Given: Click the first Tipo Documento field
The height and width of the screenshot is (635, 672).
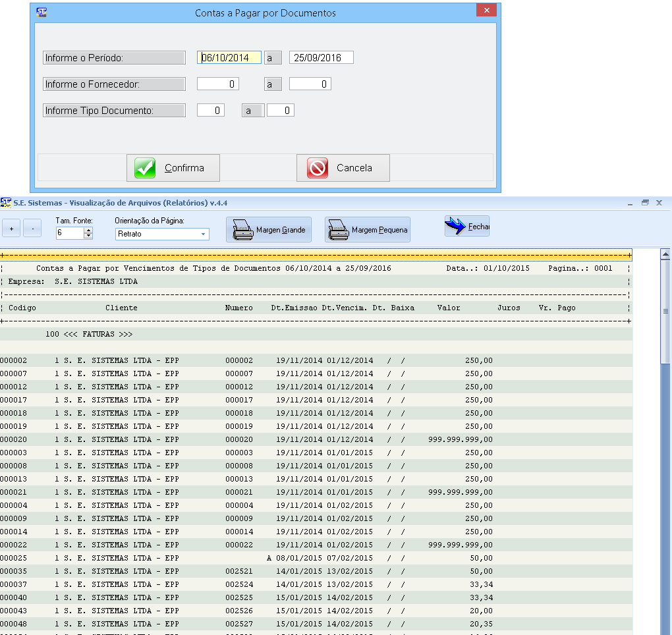Looking at the screenshot, I should coord(211,111).
